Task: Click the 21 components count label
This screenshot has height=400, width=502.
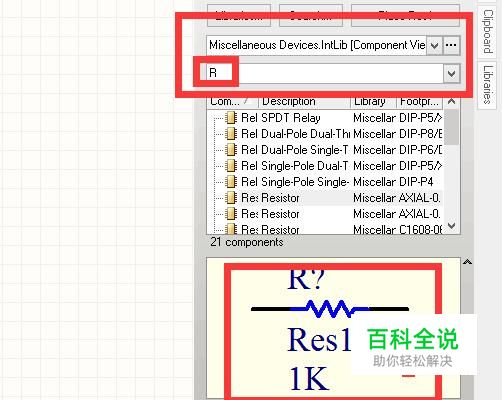Action: click(x=247, y=242)
